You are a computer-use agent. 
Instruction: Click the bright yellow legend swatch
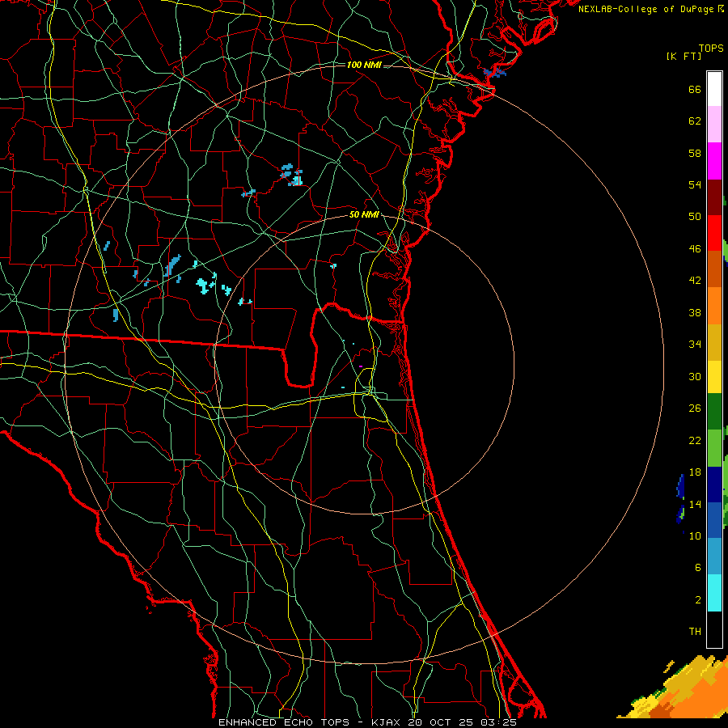[x=714, y=377]
